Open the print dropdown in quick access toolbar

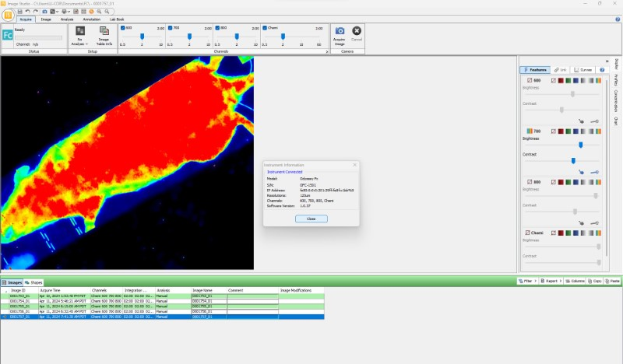65,12
